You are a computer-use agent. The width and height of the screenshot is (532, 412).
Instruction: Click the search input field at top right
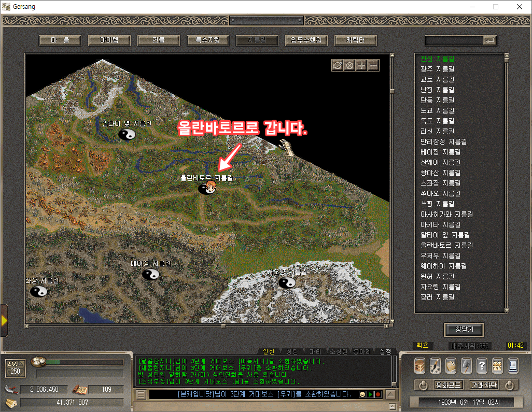(x=454, y=41)
